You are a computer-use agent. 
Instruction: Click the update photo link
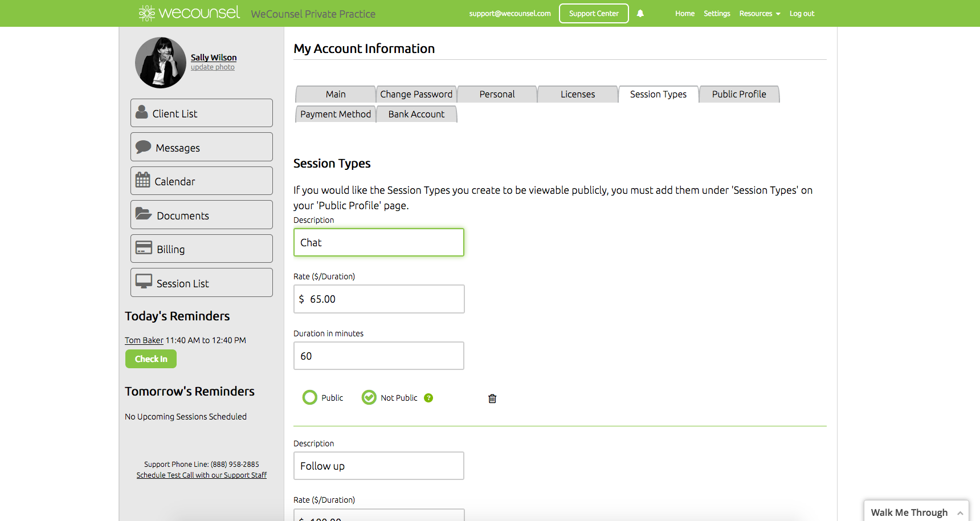(213, 67)
